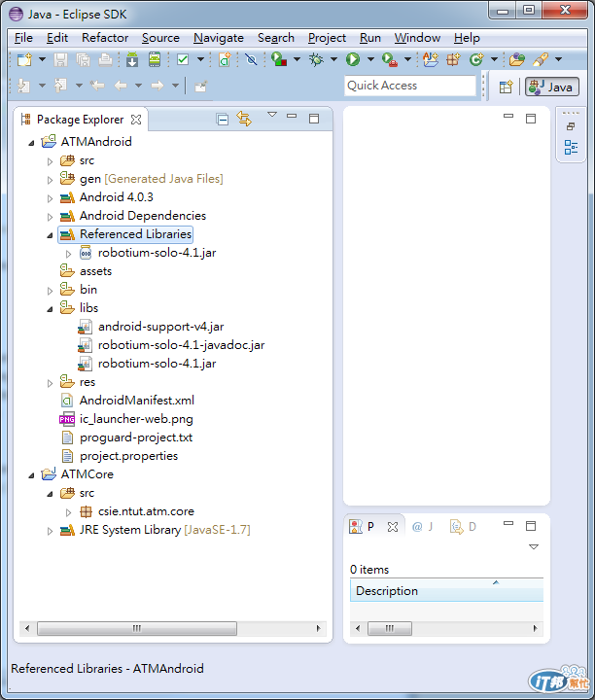The height and width of the screenshot is (700, 595).
Task: Click the Problems view horizontal scrollbar thumb
Action: 390,628
